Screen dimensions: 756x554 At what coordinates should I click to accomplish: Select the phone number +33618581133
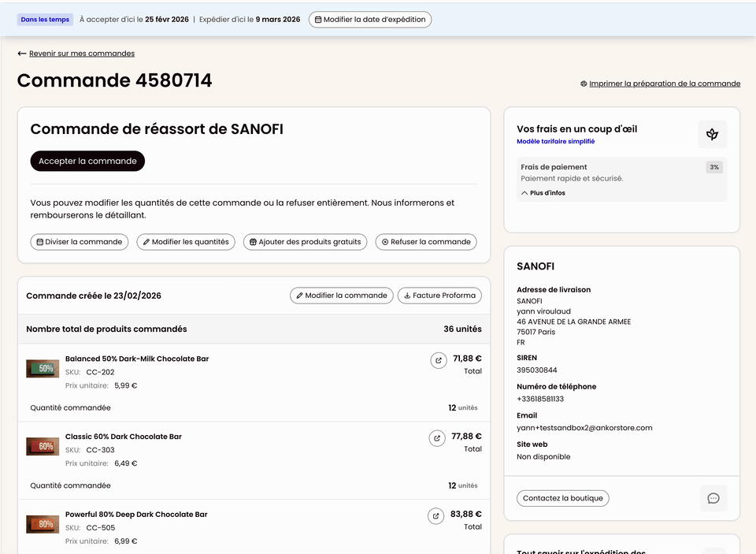tap(540, 399)
